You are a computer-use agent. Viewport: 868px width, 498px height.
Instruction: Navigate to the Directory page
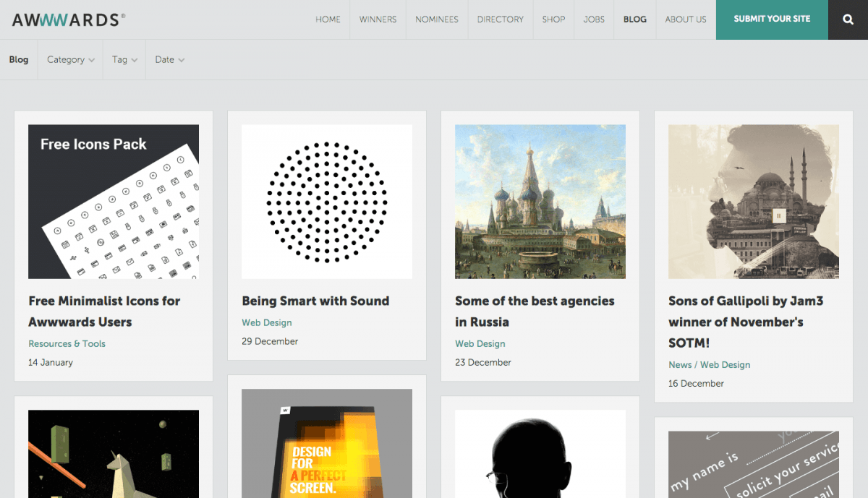click(x=500, y=20)
